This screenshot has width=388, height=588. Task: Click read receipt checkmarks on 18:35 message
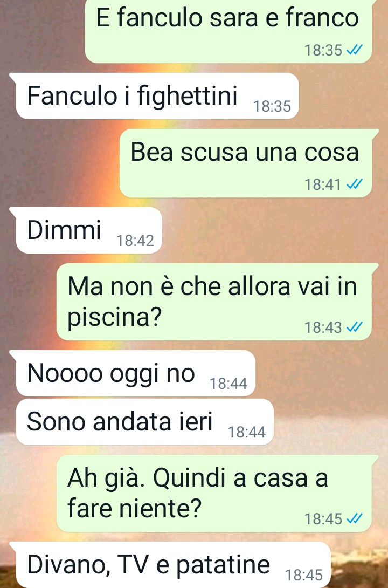click(x=354, y=50)
